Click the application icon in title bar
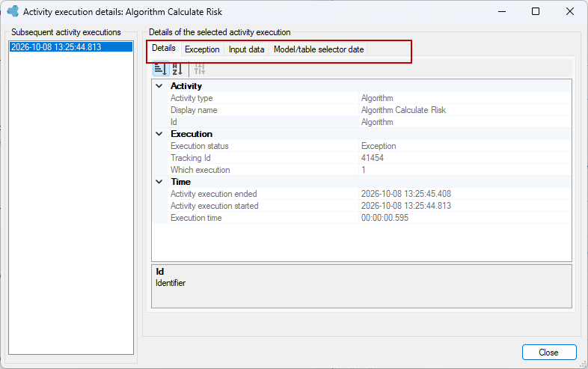The image size is (588, 369). pos(13,11)
